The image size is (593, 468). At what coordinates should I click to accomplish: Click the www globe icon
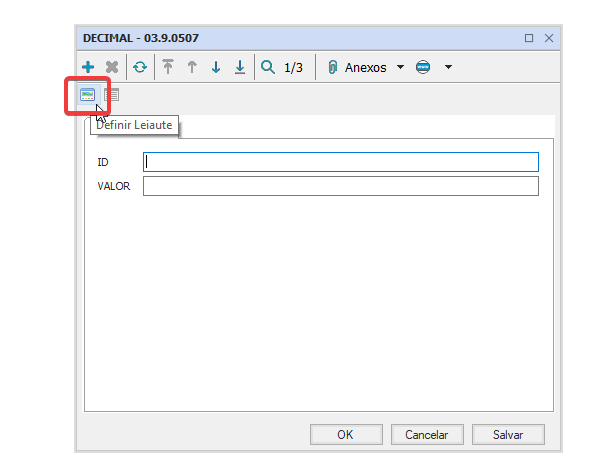coord(423,67)
